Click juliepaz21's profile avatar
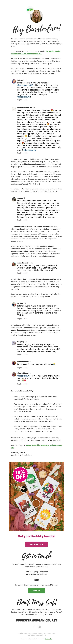 14,81
